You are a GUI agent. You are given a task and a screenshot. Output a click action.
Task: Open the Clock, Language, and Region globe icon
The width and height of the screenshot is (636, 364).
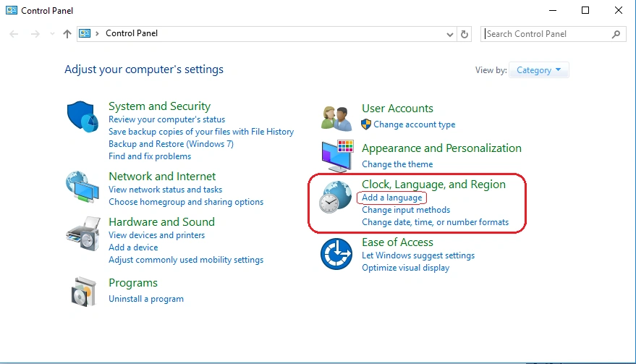[x=335, y=198]
